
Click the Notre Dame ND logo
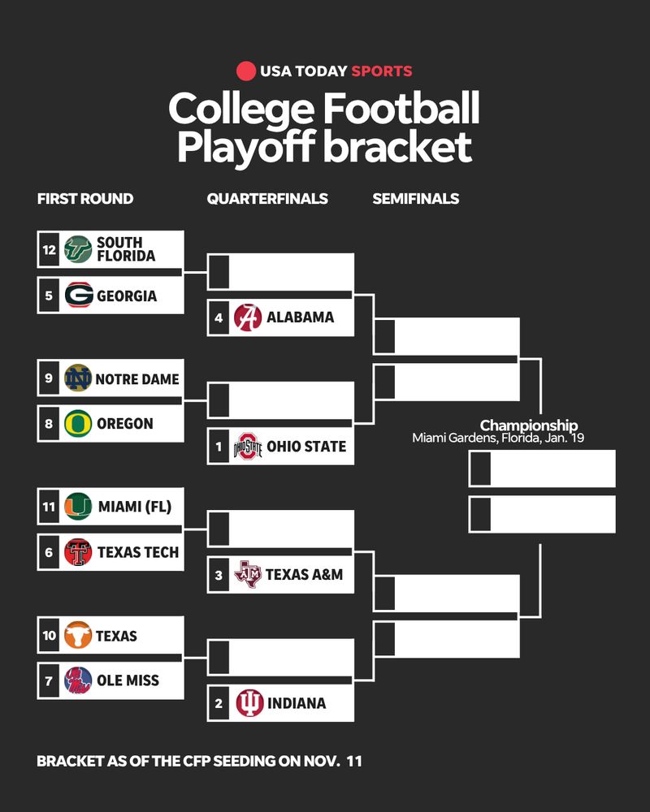(78, 378)
